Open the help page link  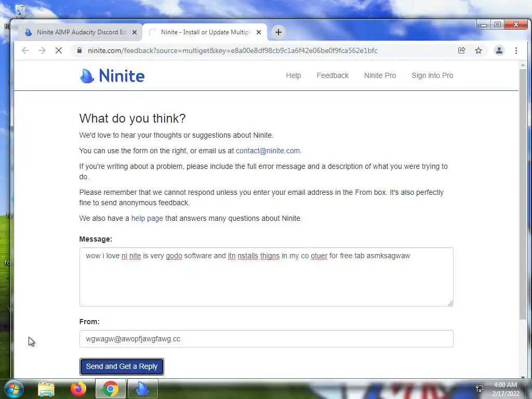click(147, 219)
